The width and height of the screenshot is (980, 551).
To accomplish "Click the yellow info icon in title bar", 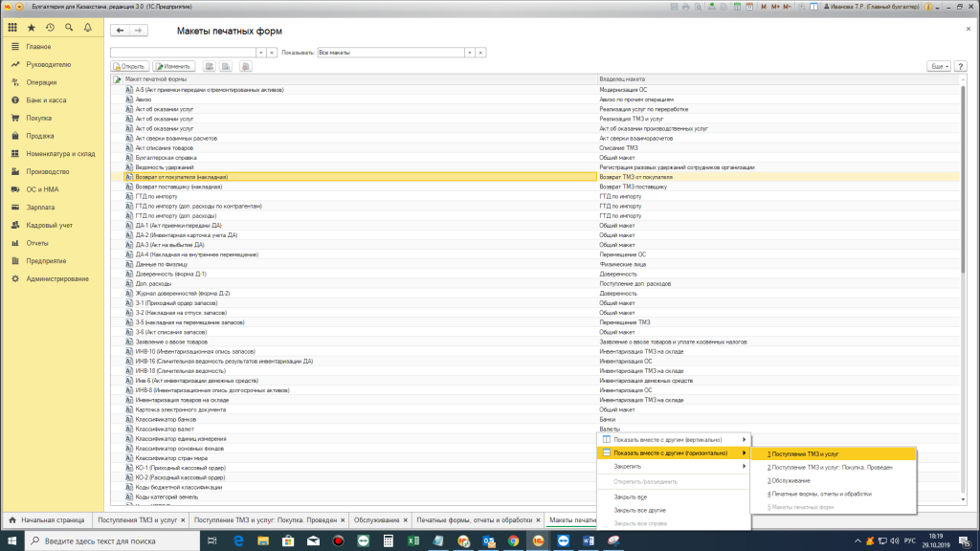I will [928, 7].
